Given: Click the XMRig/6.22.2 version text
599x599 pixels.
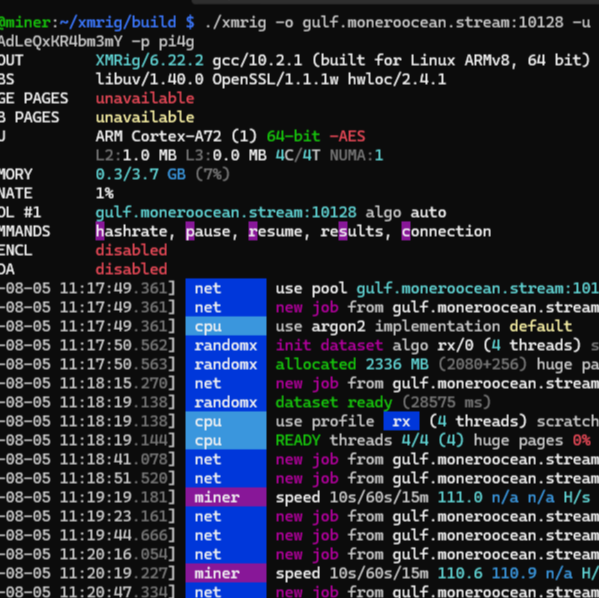Looking at the screenshot, I should (x=149, y=60).
